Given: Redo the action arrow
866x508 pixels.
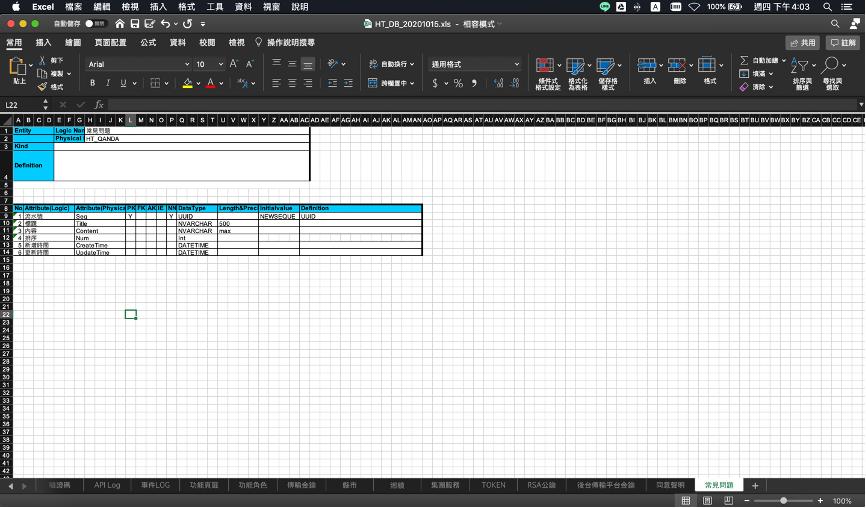Looking at the screenshot, I should coord(188,24).
